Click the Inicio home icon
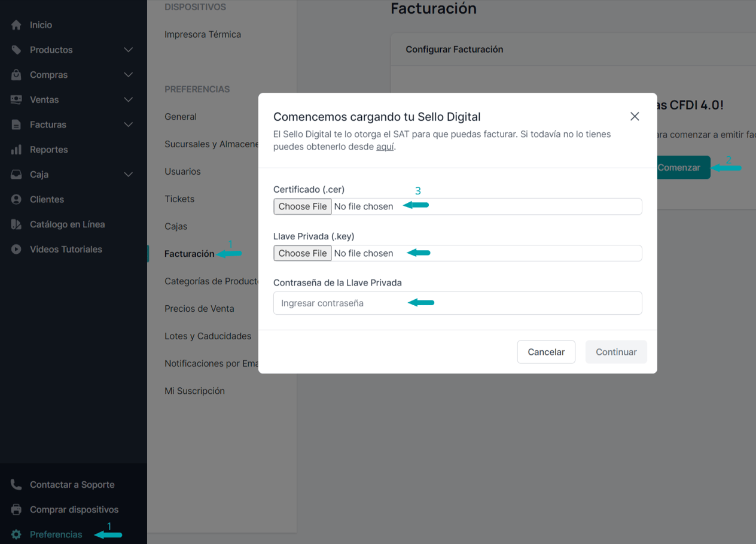Viewport: 756px width, 544px height. coord(15,25)
